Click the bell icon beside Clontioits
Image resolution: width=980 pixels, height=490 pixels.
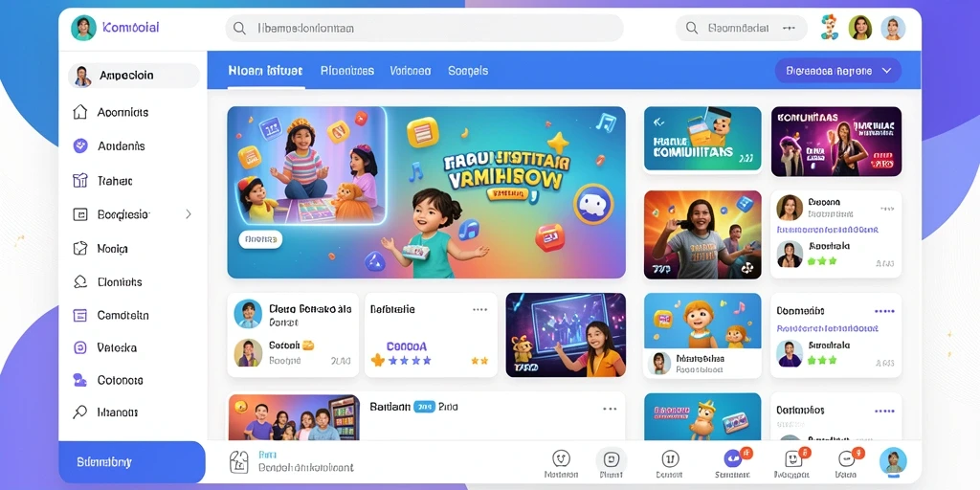(80, 282)
